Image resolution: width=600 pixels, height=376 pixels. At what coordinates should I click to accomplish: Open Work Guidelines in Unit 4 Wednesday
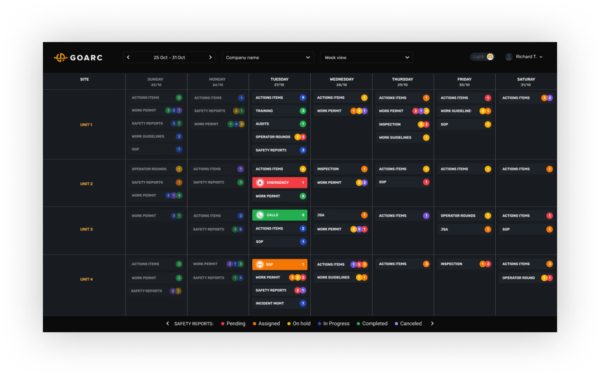tap(341, 277)
